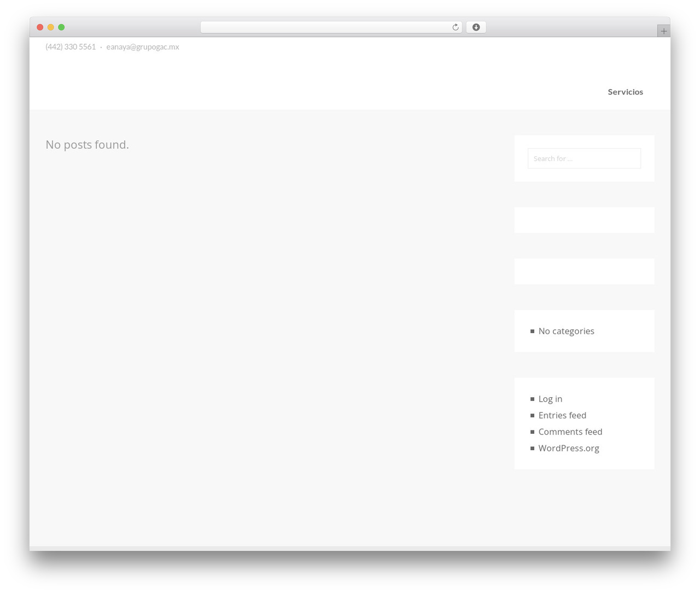Visit the WordPress.org link
This screenshot has height=593, width=700.
point(569,448)
